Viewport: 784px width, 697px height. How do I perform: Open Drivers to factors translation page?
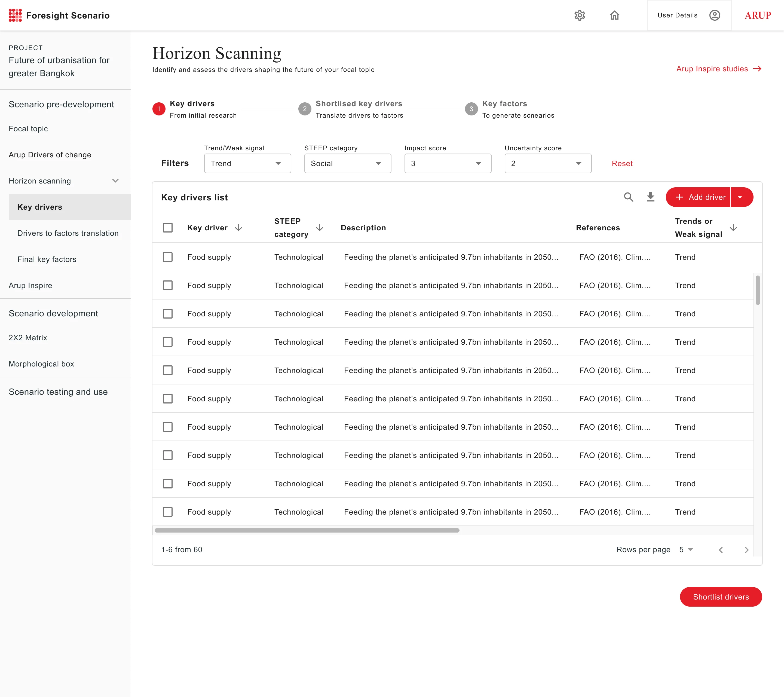(x=68, y=233)
